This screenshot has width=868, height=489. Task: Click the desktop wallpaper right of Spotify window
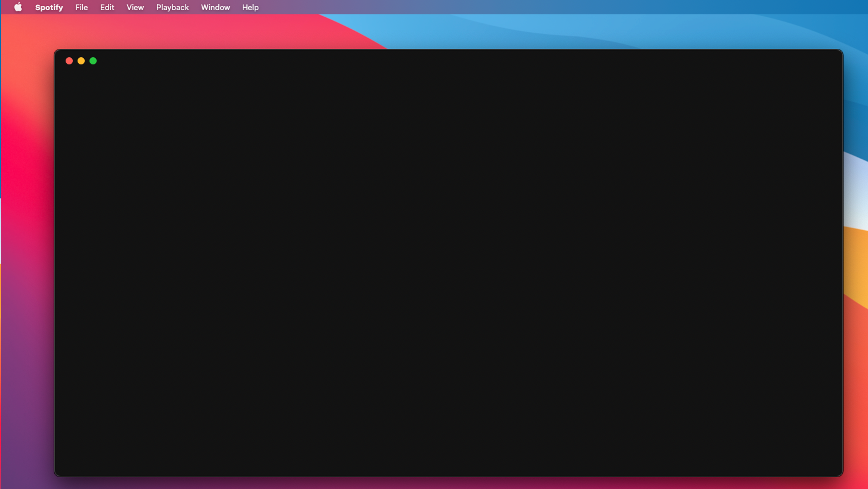pos(855,262)
